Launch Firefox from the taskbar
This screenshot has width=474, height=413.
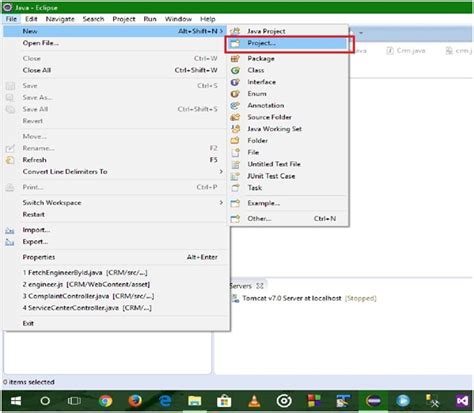coord(135,401)
